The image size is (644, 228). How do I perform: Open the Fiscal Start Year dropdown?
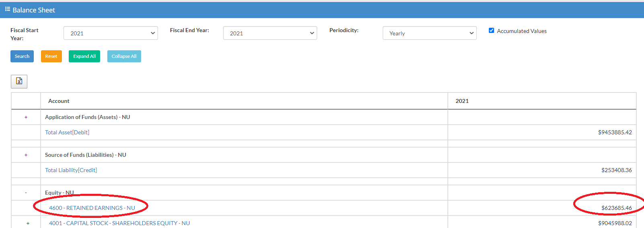coord(111,33)
